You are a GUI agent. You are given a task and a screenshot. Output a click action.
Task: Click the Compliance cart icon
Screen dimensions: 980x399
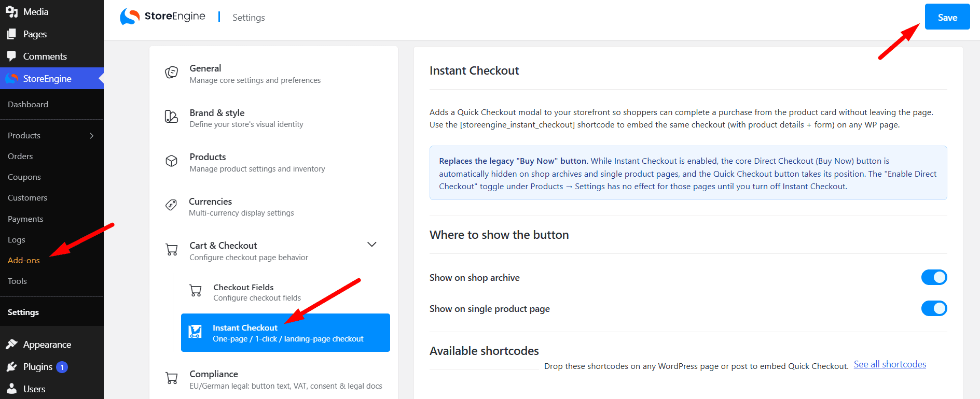point(171,378)
